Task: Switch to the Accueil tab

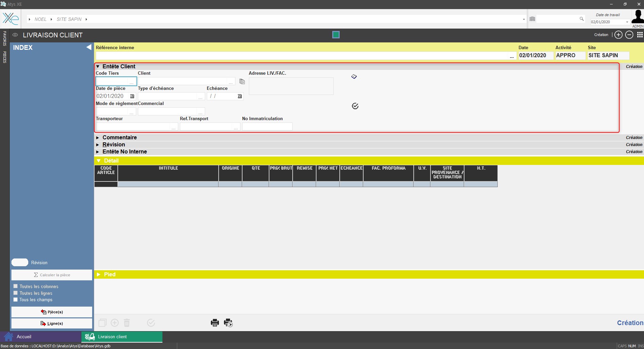Action: (x=24, y=337)
